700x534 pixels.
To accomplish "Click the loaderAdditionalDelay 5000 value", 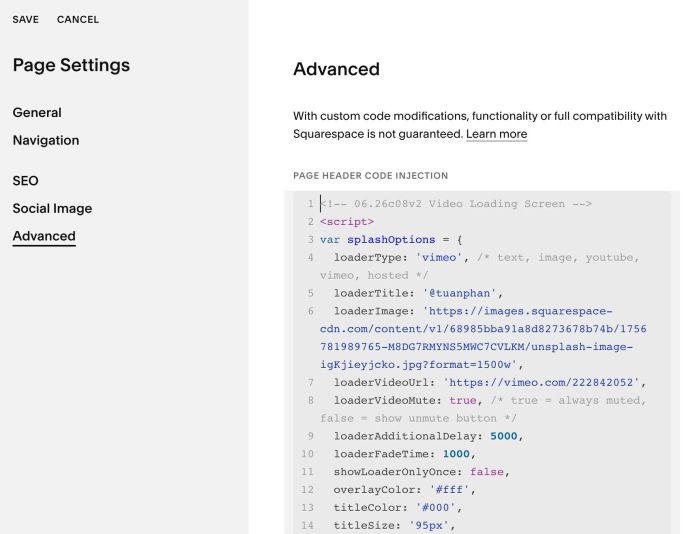I will (x=504, y=436).
